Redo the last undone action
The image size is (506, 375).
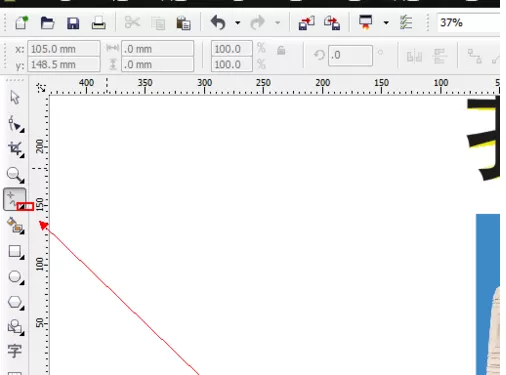(x=258, y=23)
